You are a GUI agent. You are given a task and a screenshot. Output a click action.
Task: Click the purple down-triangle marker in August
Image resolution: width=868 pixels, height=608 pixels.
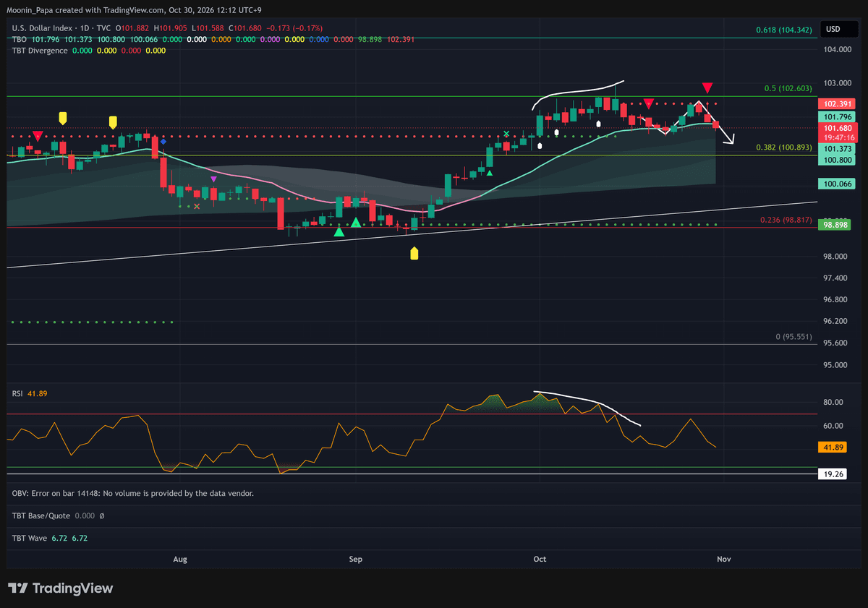click(x=213, y=179)
